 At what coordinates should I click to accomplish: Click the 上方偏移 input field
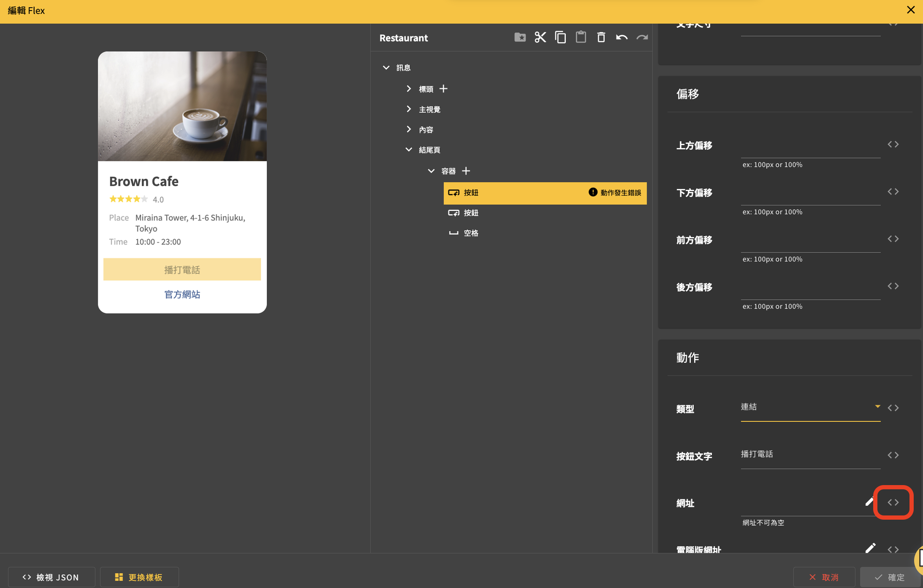coord(811,145)
